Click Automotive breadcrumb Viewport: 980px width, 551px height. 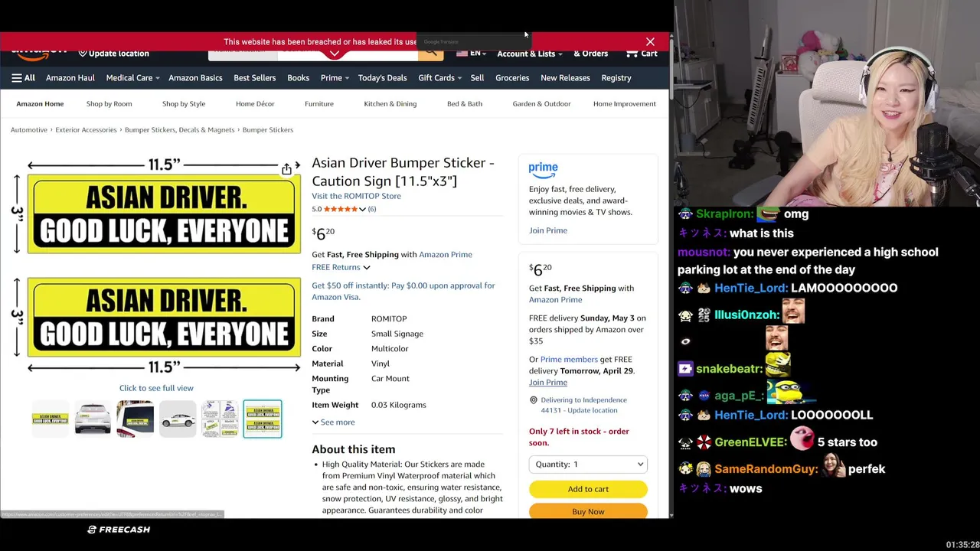pyautogui.click(x=29, y=130)
